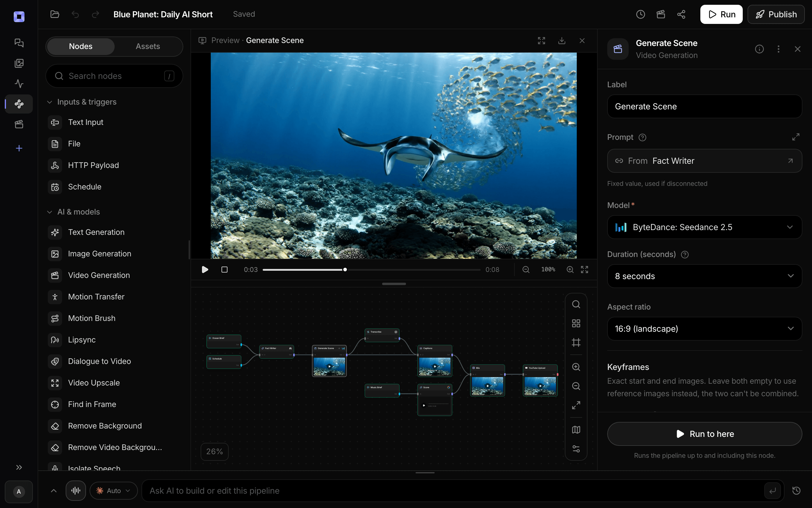Click canvas fit-to-view expand icon
The height and width of the screenshot is (508, 812).
point(576,405)
